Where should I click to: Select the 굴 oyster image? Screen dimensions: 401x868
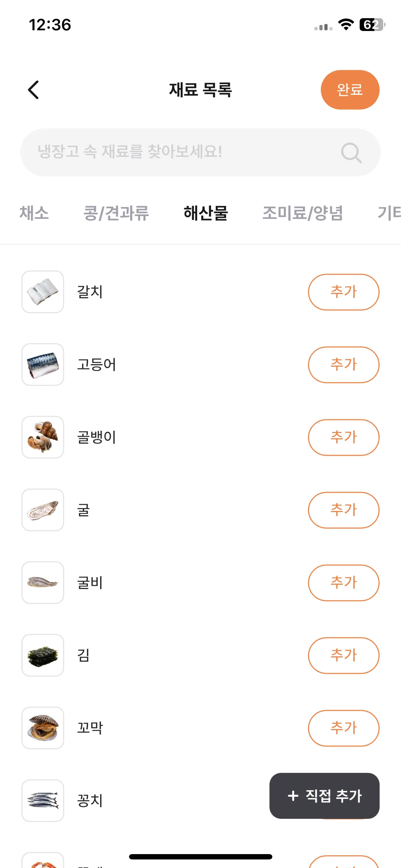click(x=43, y=510)
